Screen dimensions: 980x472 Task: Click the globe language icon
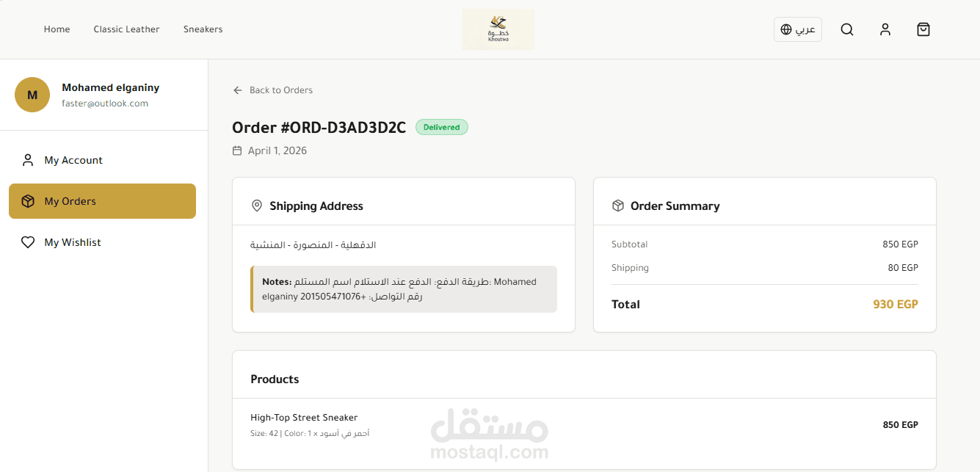(786, 29)
